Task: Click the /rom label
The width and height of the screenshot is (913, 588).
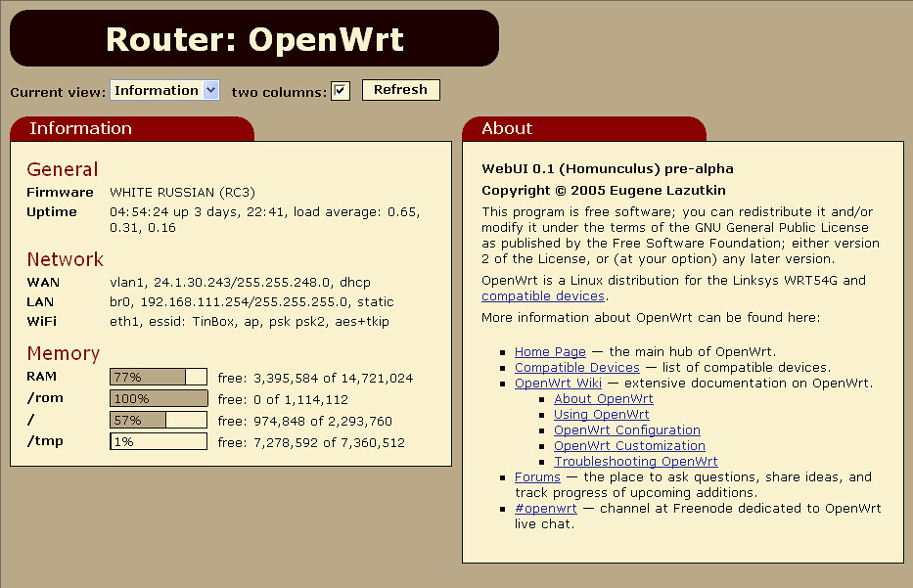Action: point(45,398)
